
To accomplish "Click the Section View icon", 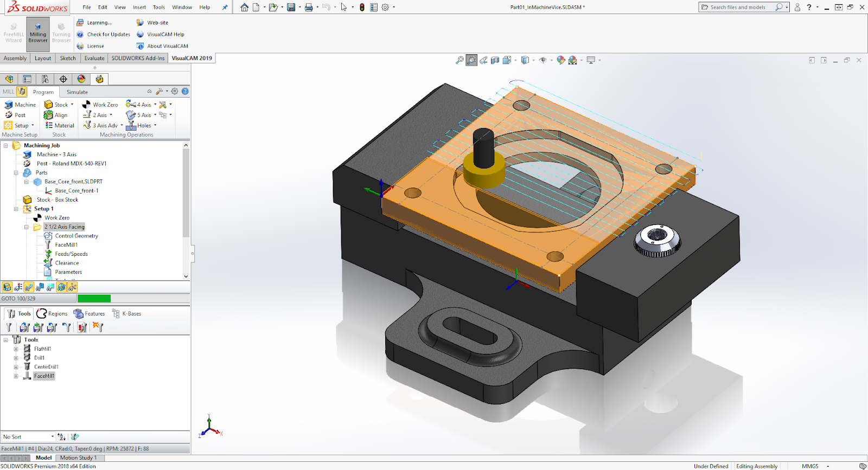I will (x=495, y=60).
